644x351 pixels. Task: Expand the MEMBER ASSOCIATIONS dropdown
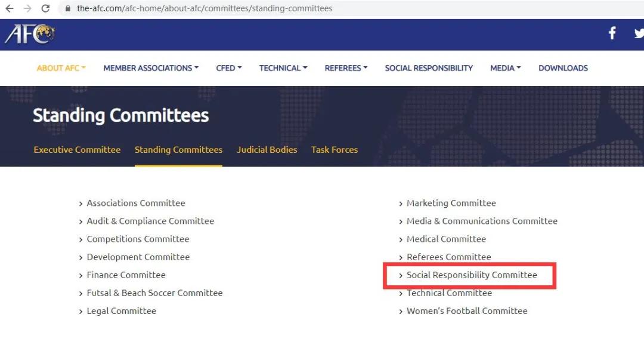(150, 68)
